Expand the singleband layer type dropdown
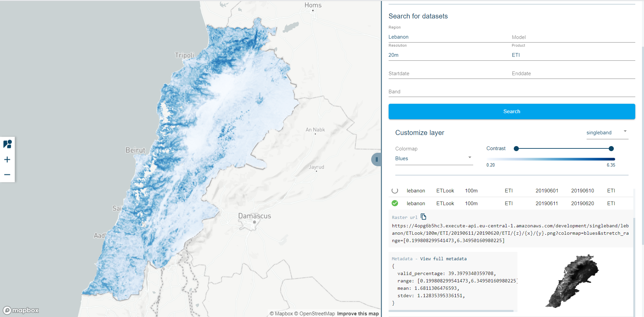The image size is (644, 317). tap(607, 133)
